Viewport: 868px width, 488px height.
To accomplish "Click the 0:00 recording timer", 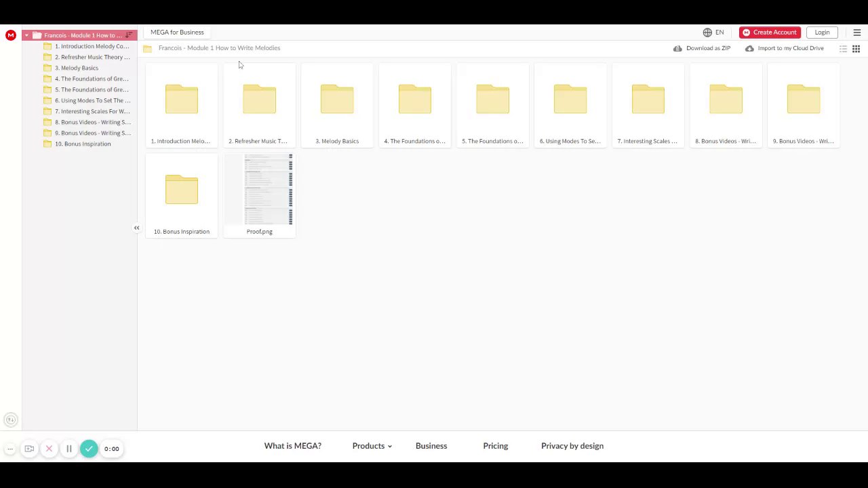I will [112, 449].
